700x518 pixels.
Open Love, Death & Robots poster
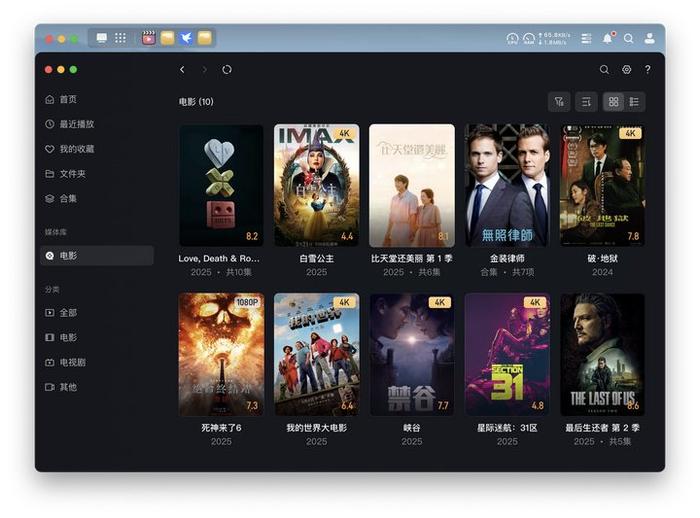tap(221, 185)
